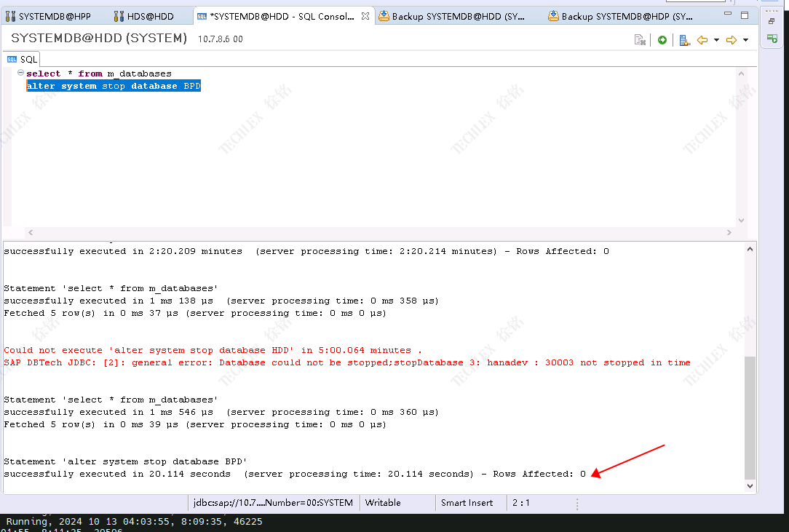Collapse the select statement fold marker
Screen dimensions: 789x532
coord(20,74)
